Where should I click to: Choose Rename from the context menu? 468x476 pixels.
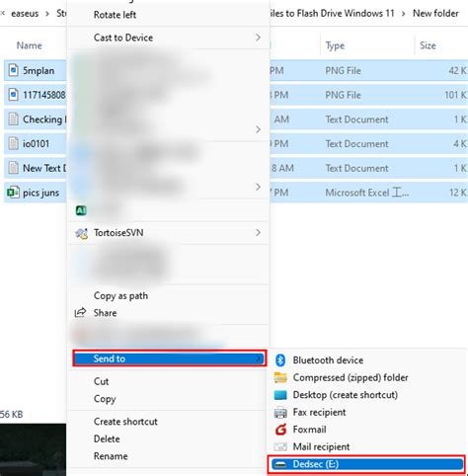pos(111,456)
